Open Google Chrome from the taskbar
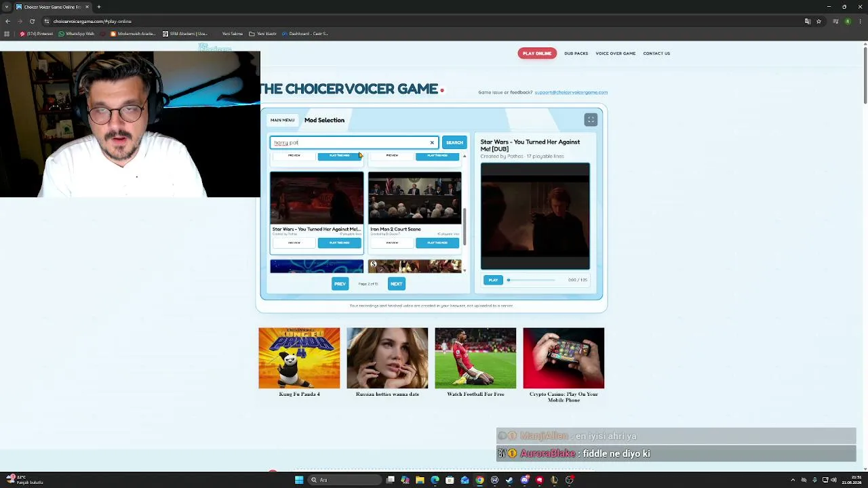Image resolution: width=868 pixels, height=488 pixels. point(479,480)
